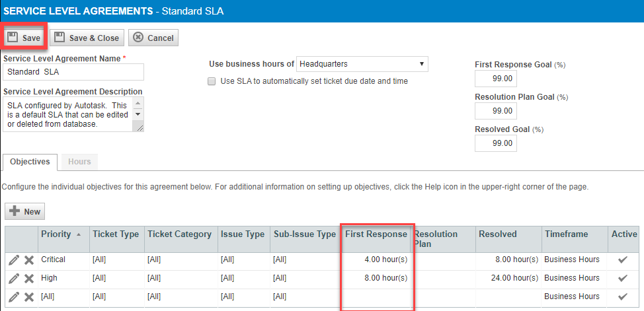644x311 pixels.
Task: Cancel editing the SLA
Action: coord(153,38)
